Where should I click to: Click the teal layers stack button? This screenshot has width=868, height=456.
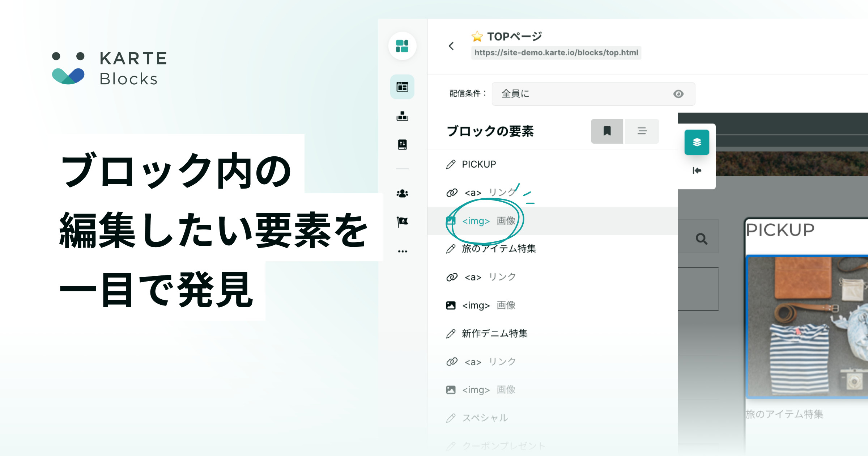pyautogui.click(x=697, y=142)
